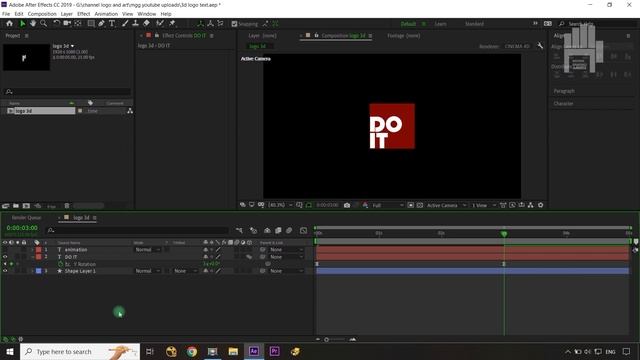Select the Pen tool
This screenshot has width=640, height=360.
pos(101,24)
